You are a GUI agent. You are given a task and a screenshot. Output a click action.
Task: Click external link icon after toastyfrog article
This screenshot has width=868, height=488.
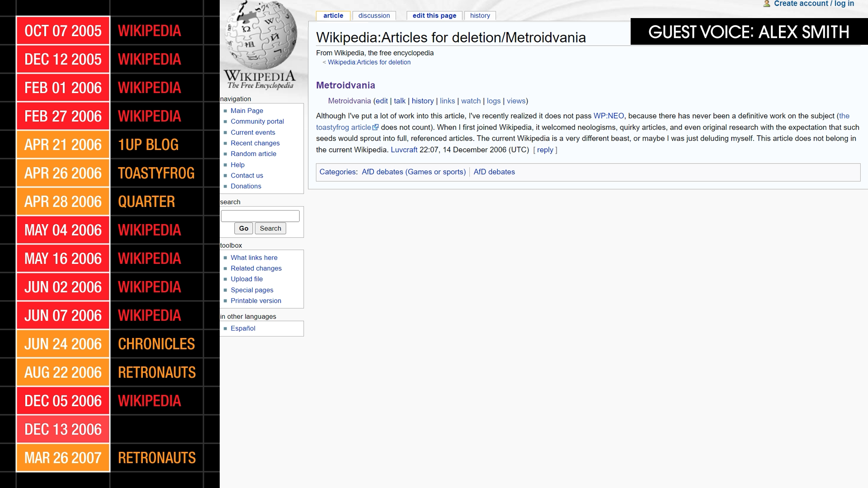(x=375, y=127)
